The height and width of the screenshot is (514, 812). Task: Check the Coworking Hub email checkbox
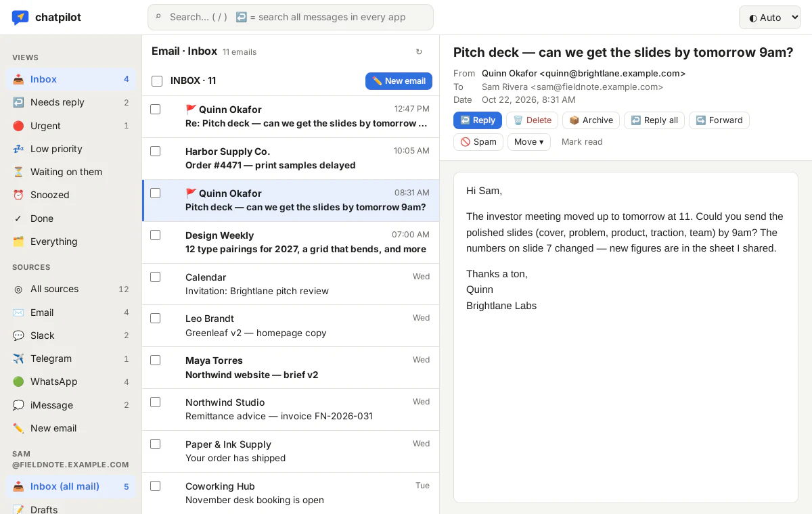(155, 486)
